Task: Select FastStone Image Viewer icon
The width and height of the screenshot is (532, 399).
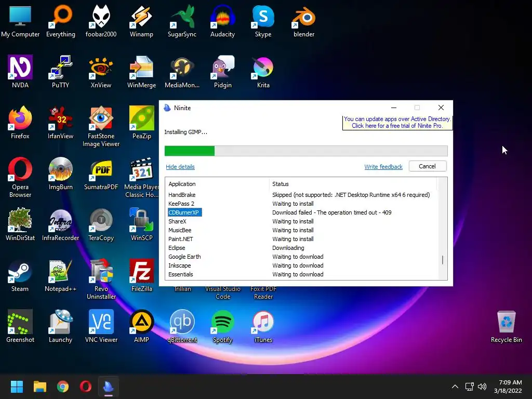Action: click(x=101, y=126)
